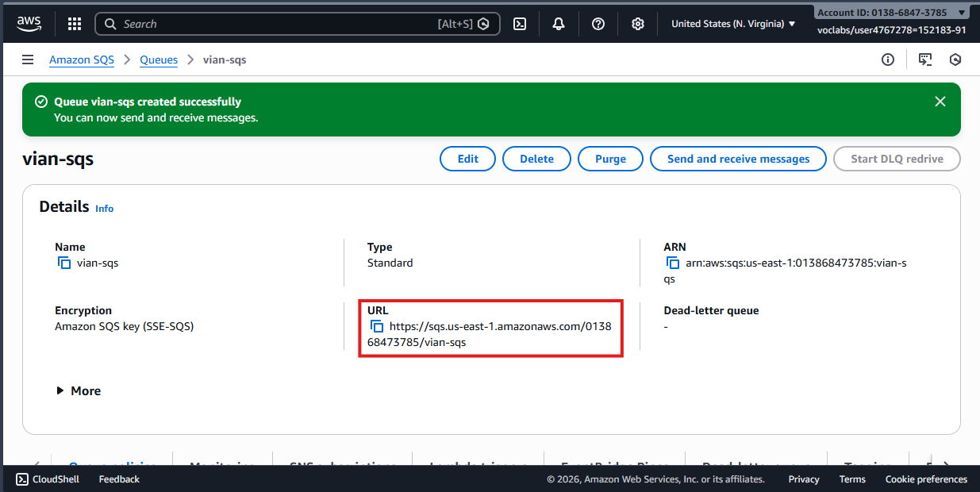Go to Queues in the breadcrumb

[x=159, y=60]
